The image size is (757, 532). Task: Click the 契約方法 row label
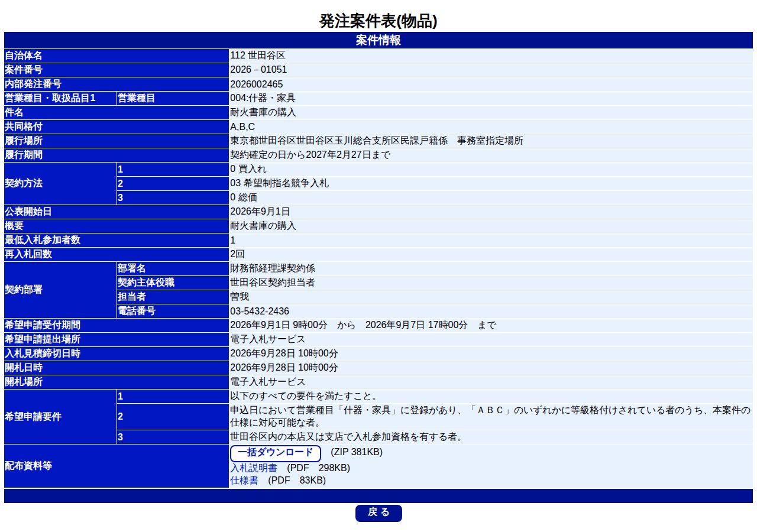point(24,183)
